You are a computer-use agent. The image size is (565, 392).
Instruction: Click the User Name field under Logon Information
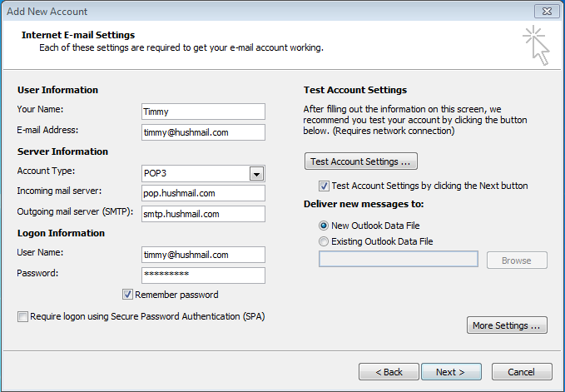(x=203, y=255)
